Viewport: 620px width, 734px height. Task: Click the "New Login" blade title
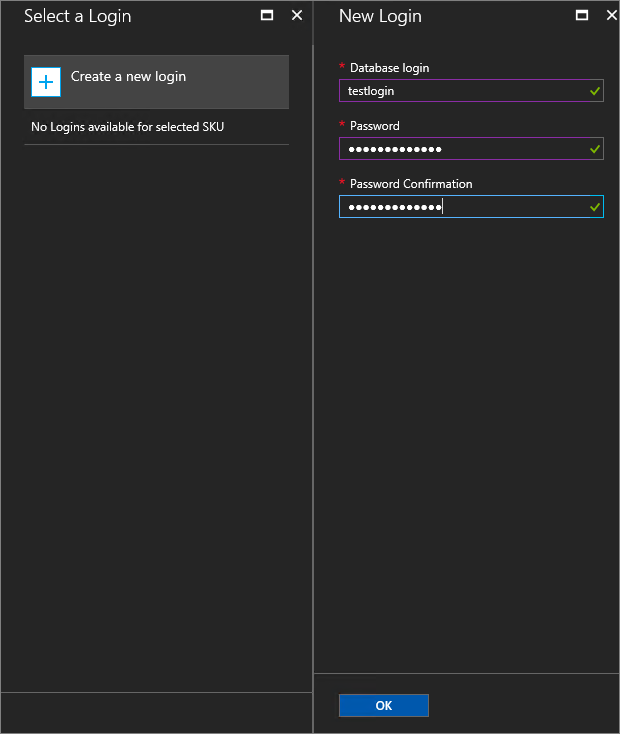[380, 16]
